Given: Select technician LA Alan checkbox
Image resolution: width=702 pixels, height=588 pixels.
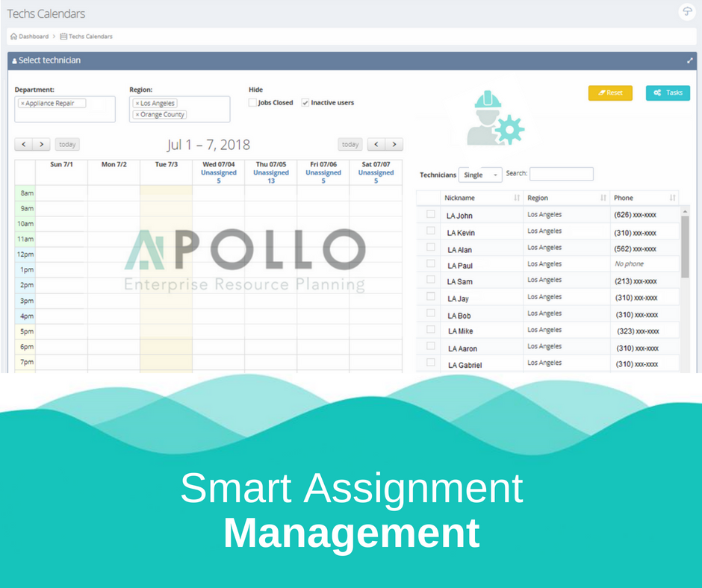Looking at the screenshot, I should point(431,247).
